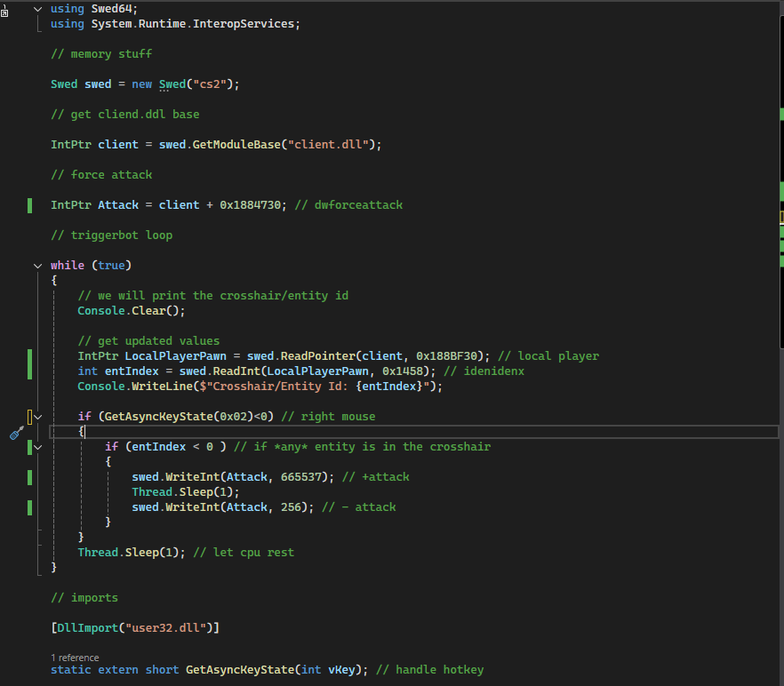The image size is (784, 686).
Task: Collapse the while (true) loop via its chevron
Action: 37,265
